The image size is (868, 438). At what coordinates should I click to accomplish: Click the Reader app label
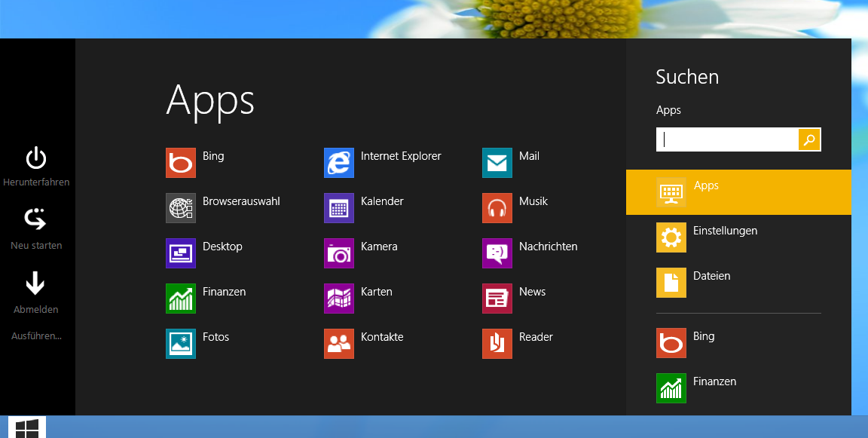(x=536, y=337)
